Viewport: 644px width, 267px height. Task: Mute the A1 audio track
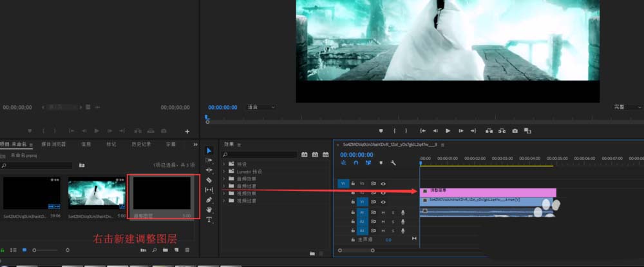coord(383,212)
